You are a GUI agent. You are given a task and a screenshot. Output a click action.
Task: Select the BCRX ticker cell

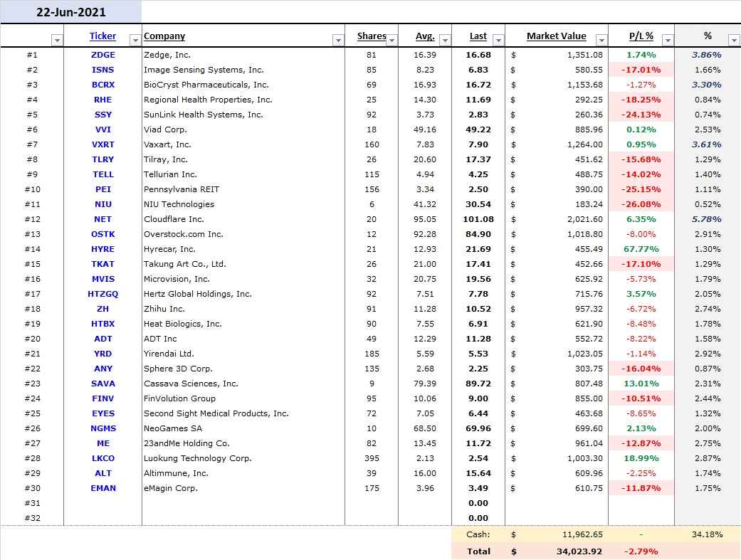103,85
